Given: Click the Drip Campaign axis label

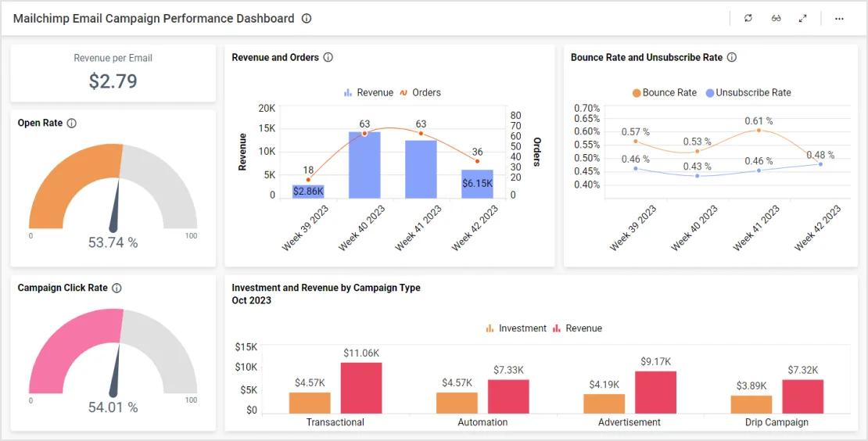Looking at the screenshot, I should click(x=777, y=422).
